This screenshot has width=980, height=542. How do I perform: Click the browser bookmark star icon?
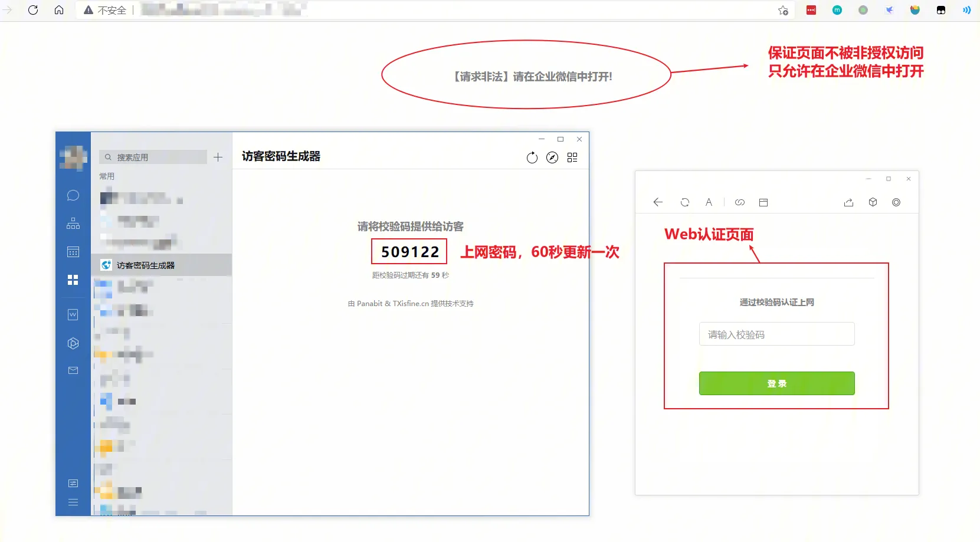tap(783, 10)
